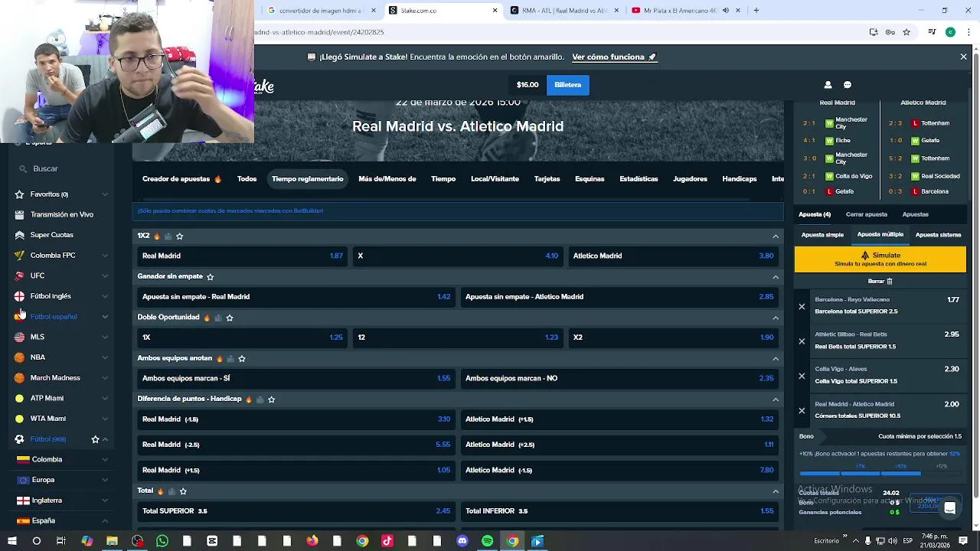
Task: Open the live support chat bubble
Action: pos(950,507)
